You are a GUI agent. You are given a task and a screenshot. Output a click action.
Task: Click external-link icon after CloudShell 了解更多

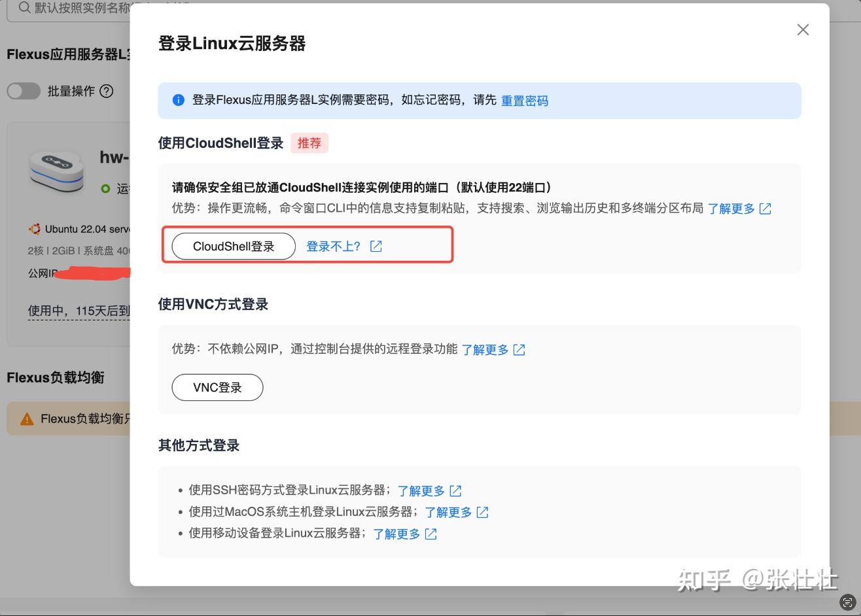tap(765, 209)
